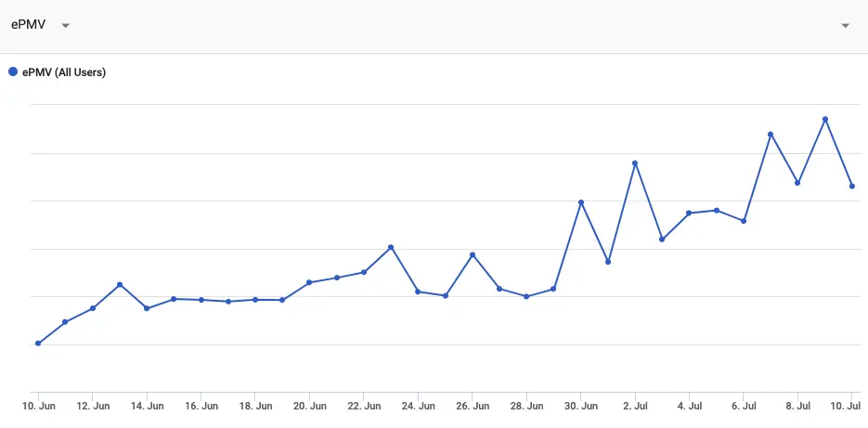
Task: Toggle the ePMV (All Users) legend dot
Action: [x=13, y=71]
